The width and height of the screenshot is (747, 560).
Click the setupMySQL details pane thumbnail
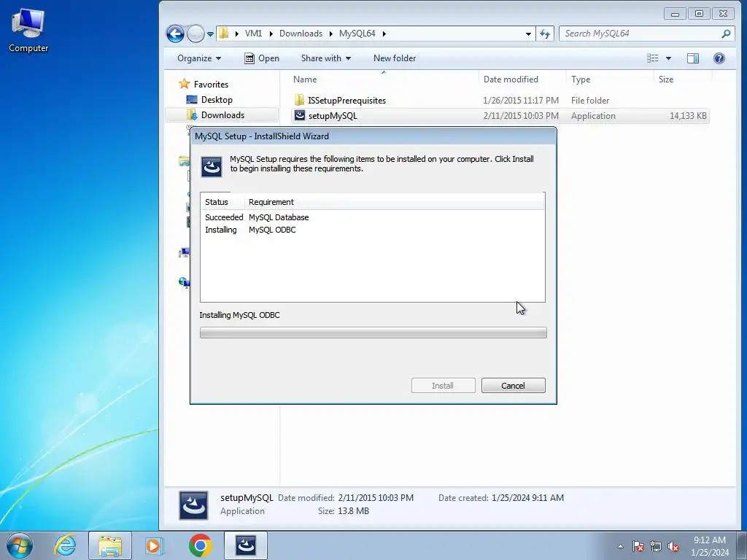tap(193, 505)
